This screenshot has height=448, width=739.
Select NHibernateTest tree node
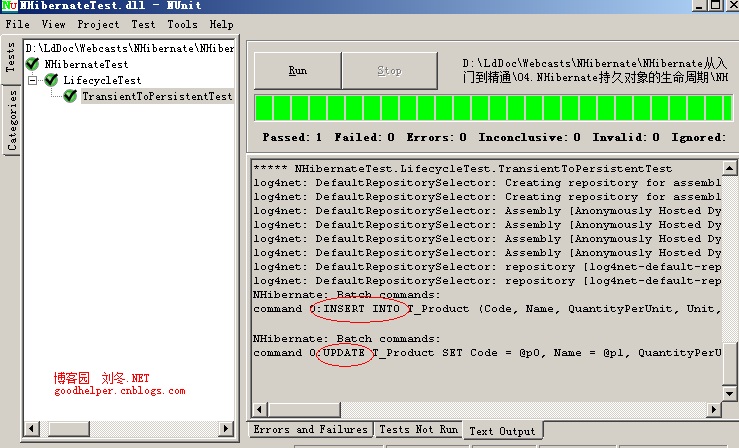click(86, 64)
